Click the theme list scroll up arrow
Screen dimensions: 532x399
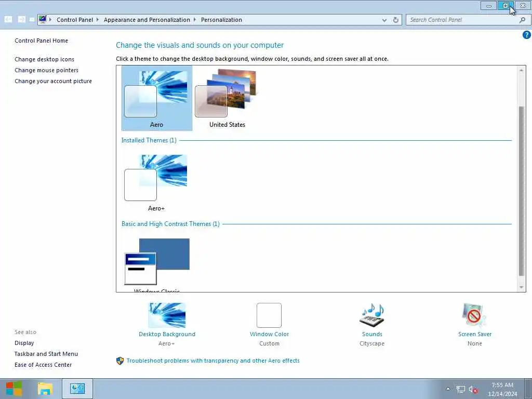(522, 70)
